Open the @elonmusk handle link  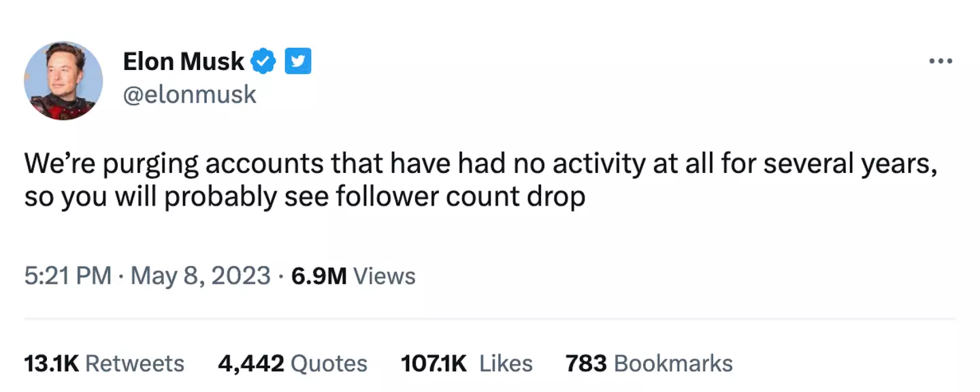189,94
